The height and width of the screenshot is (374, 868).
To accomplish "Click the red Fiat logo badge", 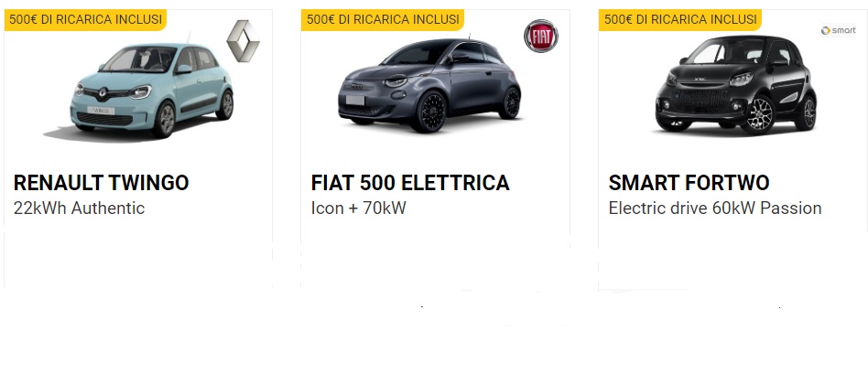I will click(x=541, y=36).
